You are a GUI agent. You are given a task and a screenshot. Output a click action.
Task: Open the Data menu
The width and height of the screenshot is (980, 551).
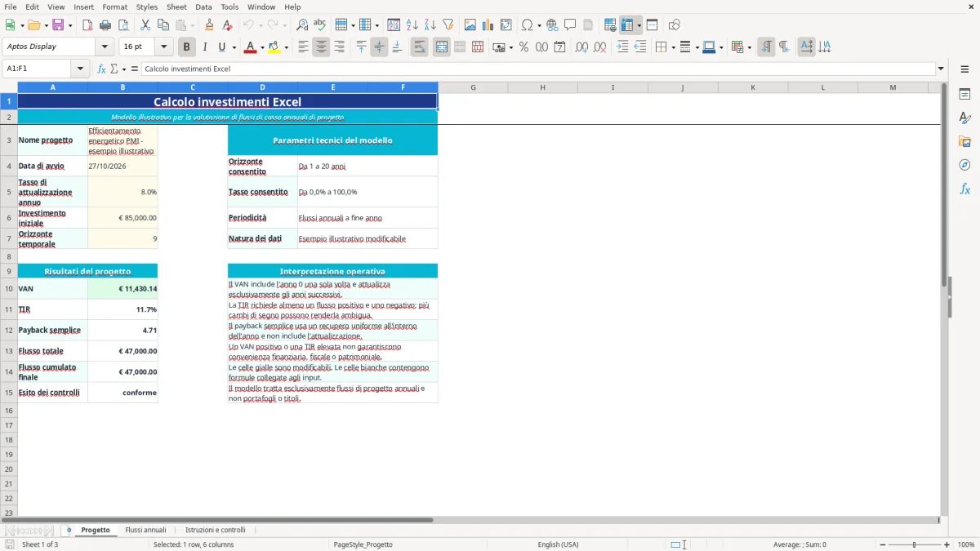point(203,7)
